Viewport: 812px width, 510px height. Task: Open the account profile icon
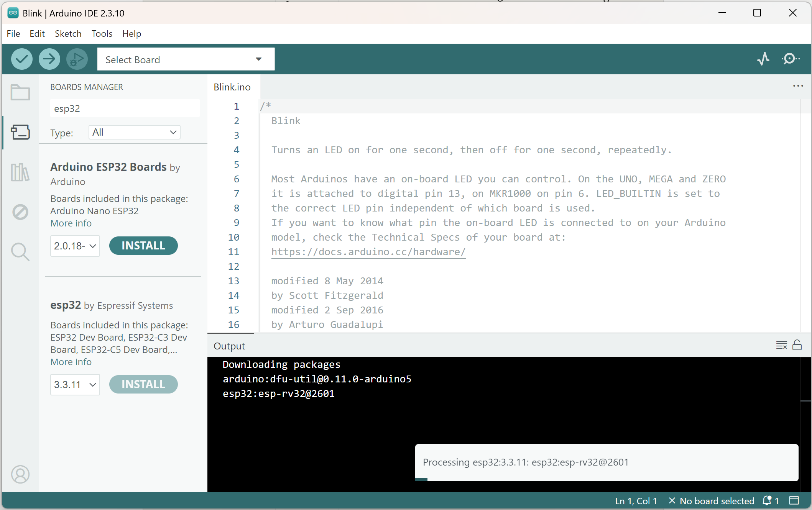(20, 474)
